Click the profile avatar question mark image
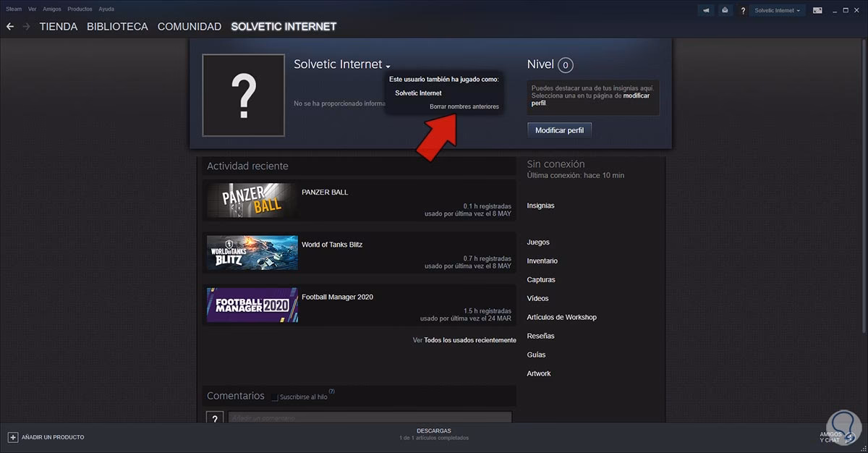868x453 pixels. [244, 94]
